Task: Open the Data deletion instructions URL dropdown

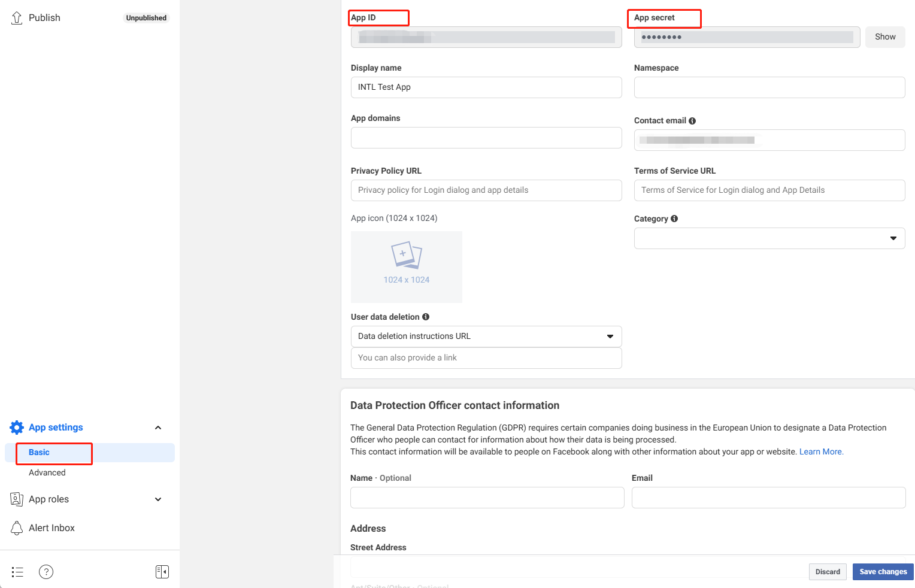Action: [x=610, y=336]
